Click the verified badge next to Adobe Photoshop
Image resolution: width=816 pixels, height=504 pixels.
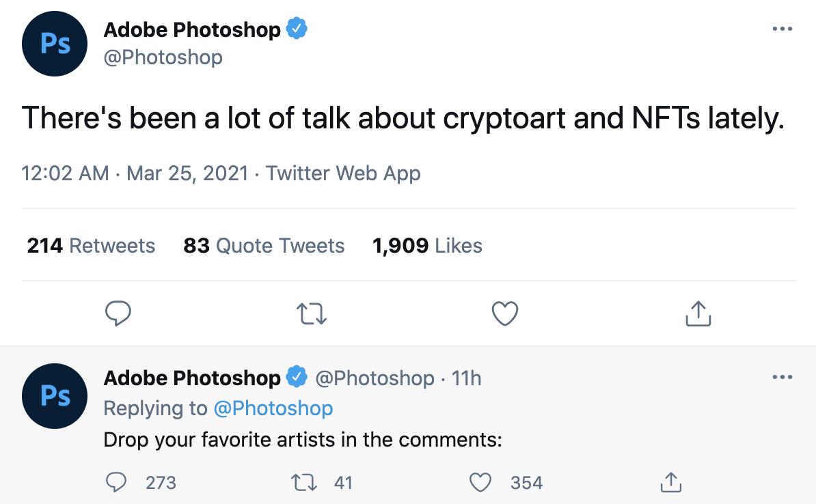[x=296, y=28]
